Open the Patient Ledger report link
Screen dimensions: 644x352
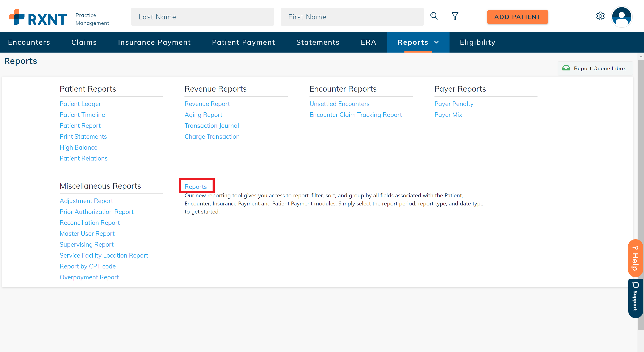pyautogui.click(x=80, y=104)
